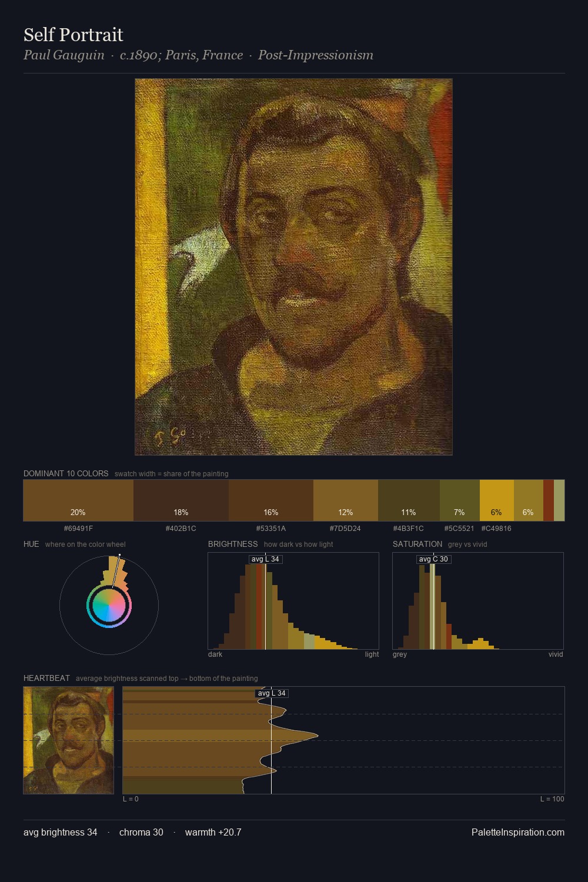588x882 pixels.
Task: Click the 'avg L 34' label in Heartbeat chart
Action: (272, 693)
